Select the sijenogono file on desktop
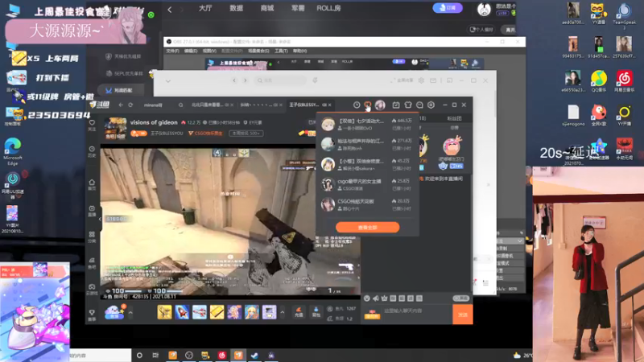The width and height of the screenshot is (644, 362). tap(573, 116)
